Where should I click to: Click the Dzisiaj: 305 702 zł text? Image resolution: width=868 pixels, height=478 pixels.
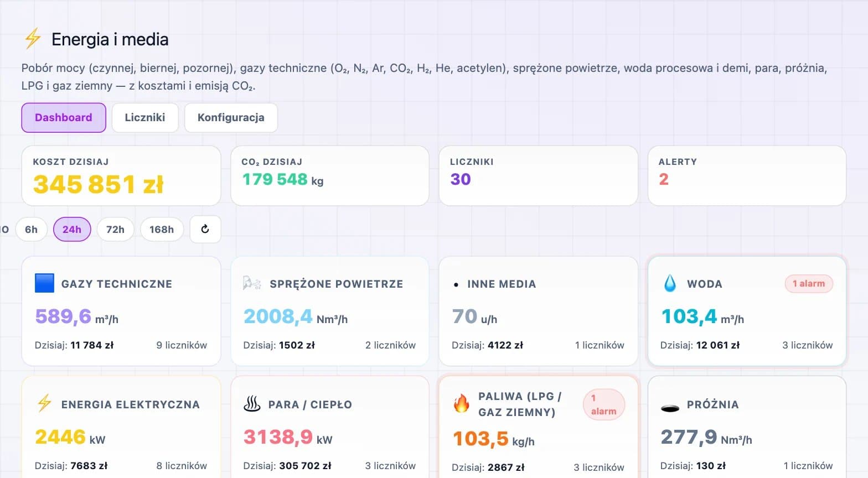click(x=287, y=466)
